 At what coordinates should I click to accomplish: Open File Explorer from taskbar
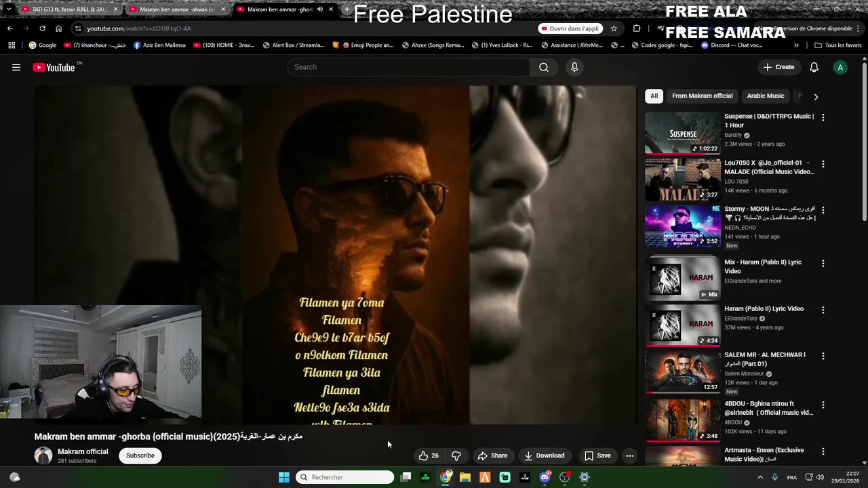click(x=465, y=477)
